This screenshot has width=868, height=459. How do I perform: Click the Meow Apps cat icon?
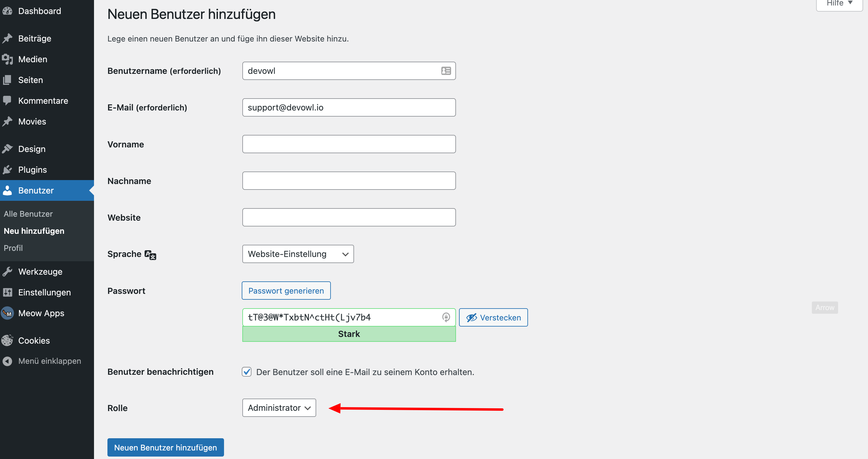pos(7,313)
